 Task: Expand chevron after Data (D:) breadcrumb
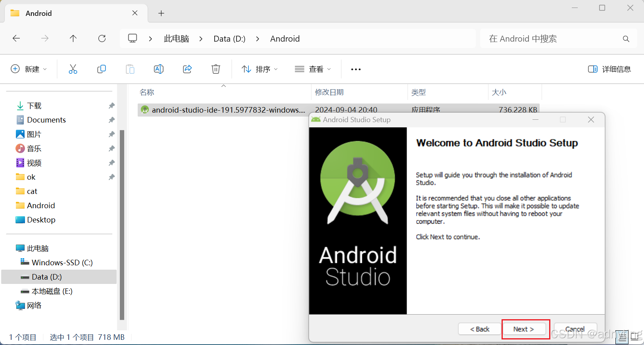coord(258,39)
